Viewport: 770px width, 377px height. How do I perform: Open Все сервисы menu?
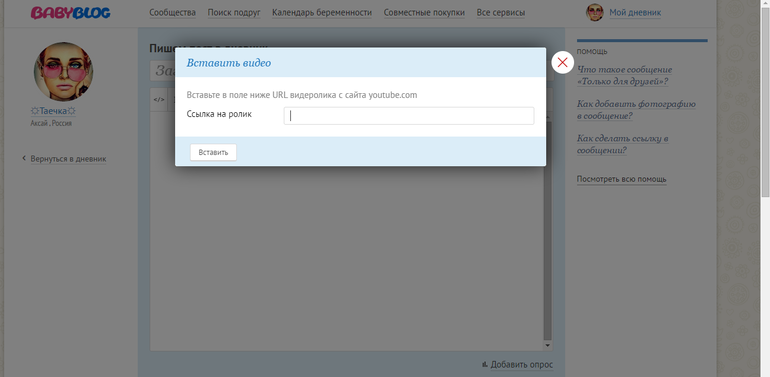coord(500,13)
